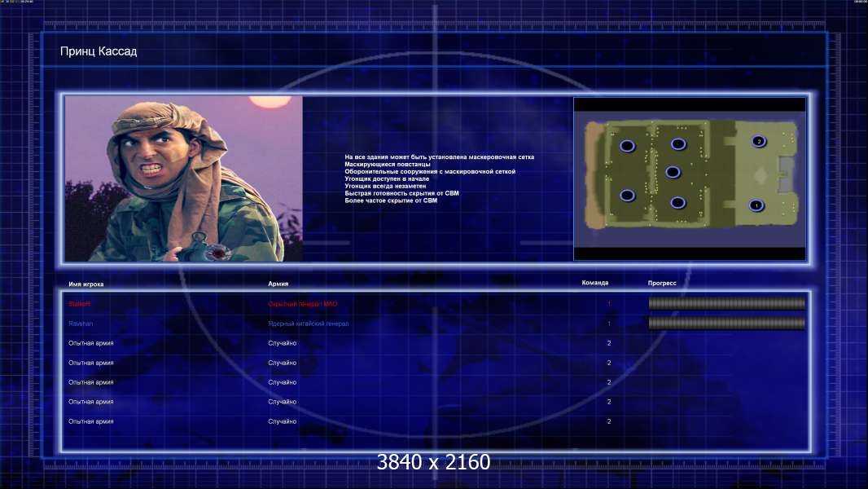The image size is (868, 489).
Task: Click the 'Прогресс' column header
Action: click(662, 283)
